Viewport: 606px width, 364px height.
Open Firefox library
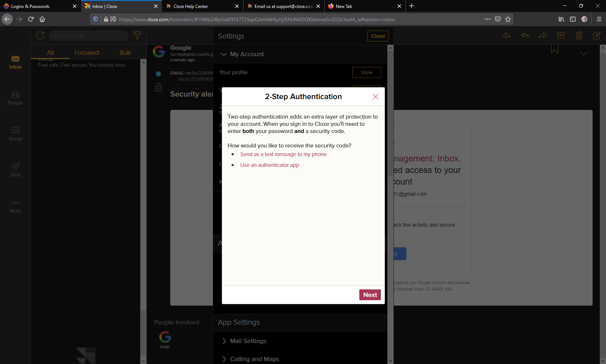click(x=561, y=19)
